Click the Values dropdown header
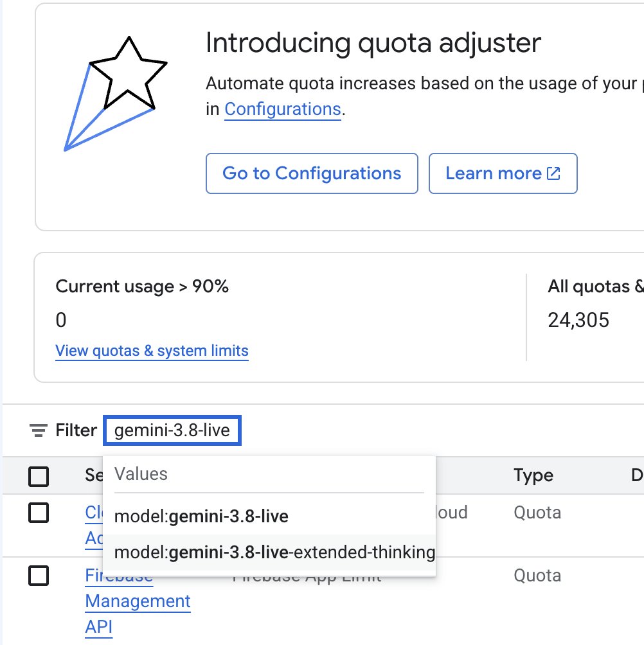644x645 pixels. coord(141,474)
